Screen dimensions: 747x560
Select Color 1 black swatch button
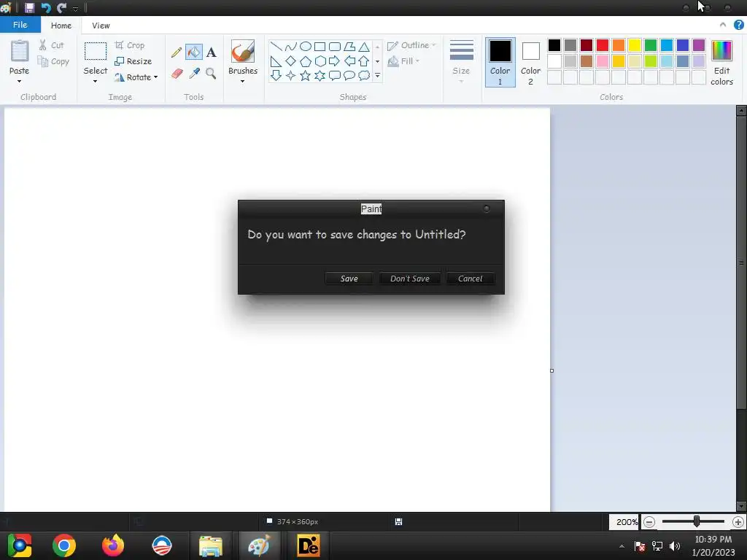point(500,63)
